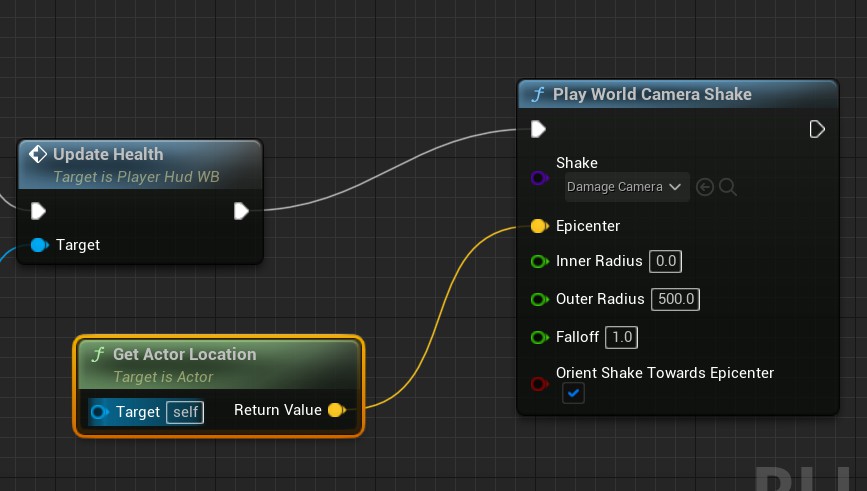
Task: Click the Inner Radius value field
Action: tap(665, 262)
